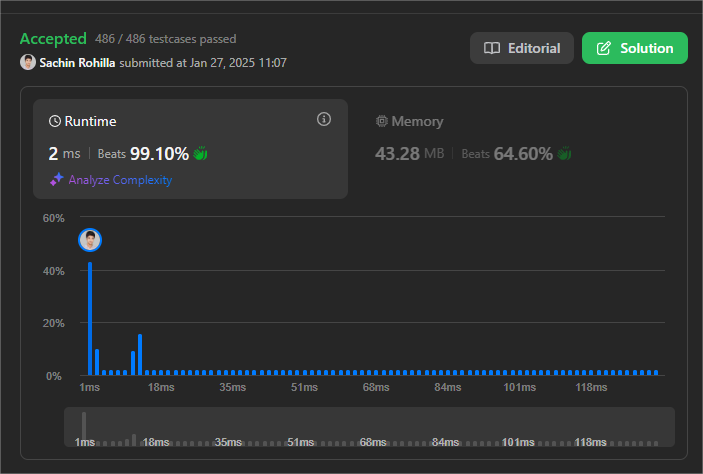Click the '18ms' label on chart axis
This screenshot has height=474, width=703.
(161, 387)
